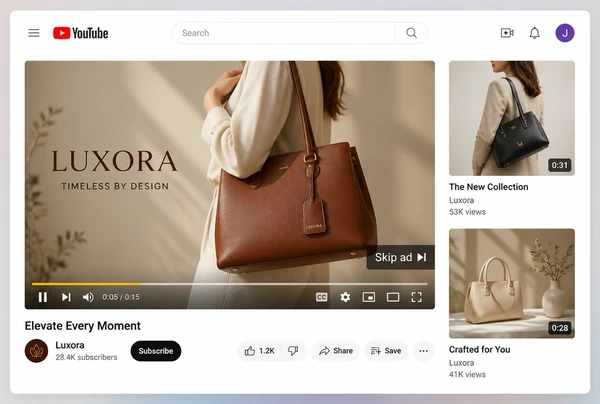Open the hamburger guide menu
Screen dimensions: 600x404
click(34, 33)
